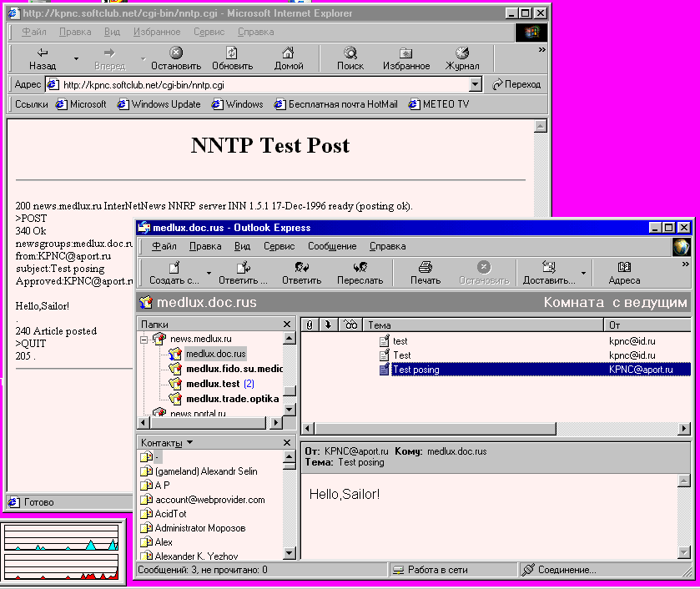Viewport: 700px width, 589px height.
Task: Open History (Журнал) in Internet Explorer
Action: [x=462, y=59]
